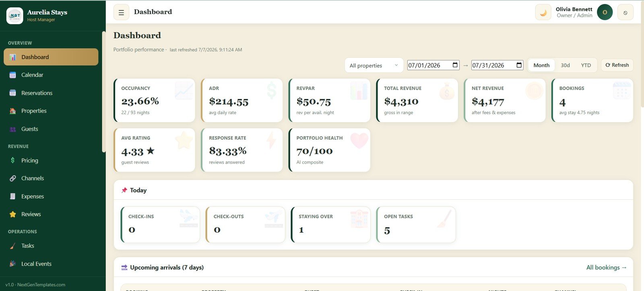644x291 pixels.
Task: Click the Local Events label in the sidebar
Action: pyautogui.click(x=36, y=264)
